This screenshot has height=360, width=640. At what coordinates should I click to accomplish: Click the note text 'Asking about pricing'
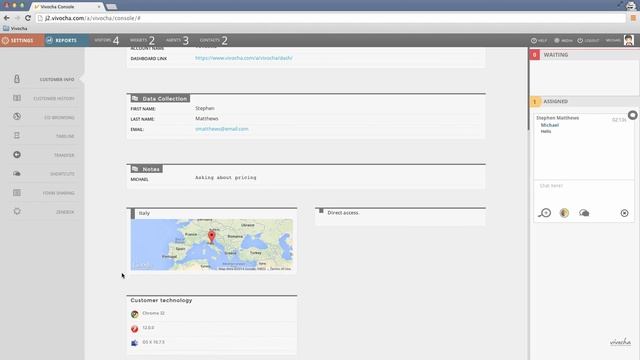pos(226,178)
